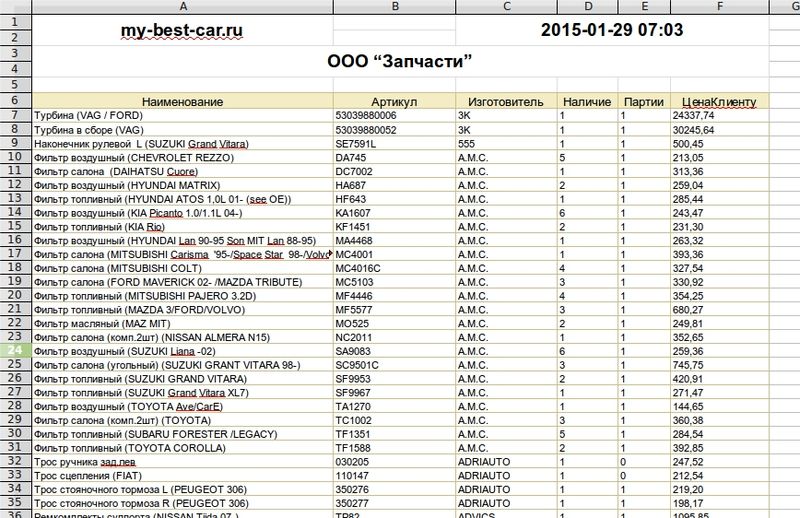The image size is (800, 518).
Task: Select cell Фильтр воздушный (CHEVROLET REZZO)
Action: point(183,158)
